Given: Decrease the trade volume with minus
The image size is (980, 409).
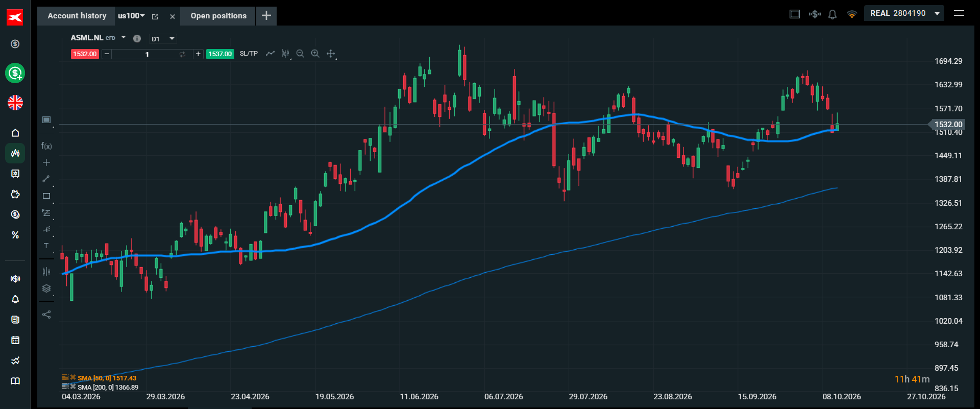Looking at the screenshot, I should 107,54.
